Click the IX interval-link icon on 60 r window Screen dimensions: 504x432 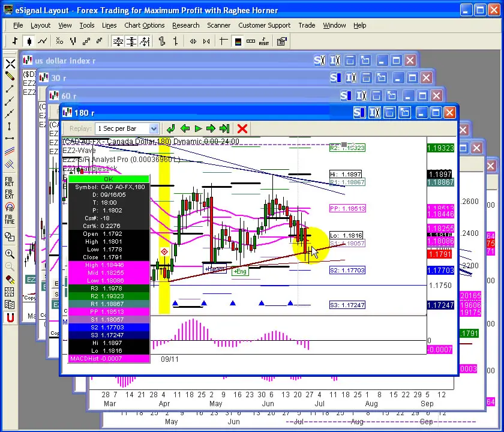362,96
